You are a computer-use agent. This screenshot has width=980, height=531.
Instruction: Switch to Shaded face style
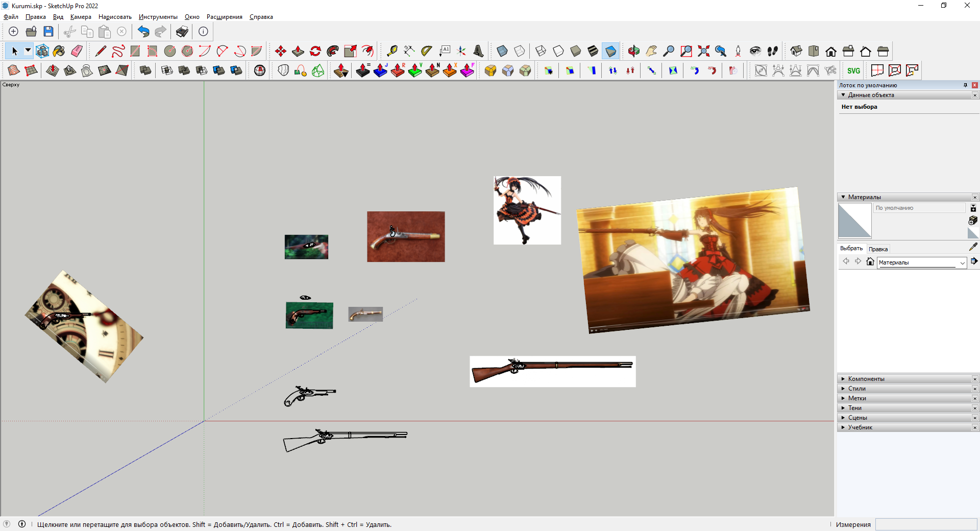pos(576,51)
